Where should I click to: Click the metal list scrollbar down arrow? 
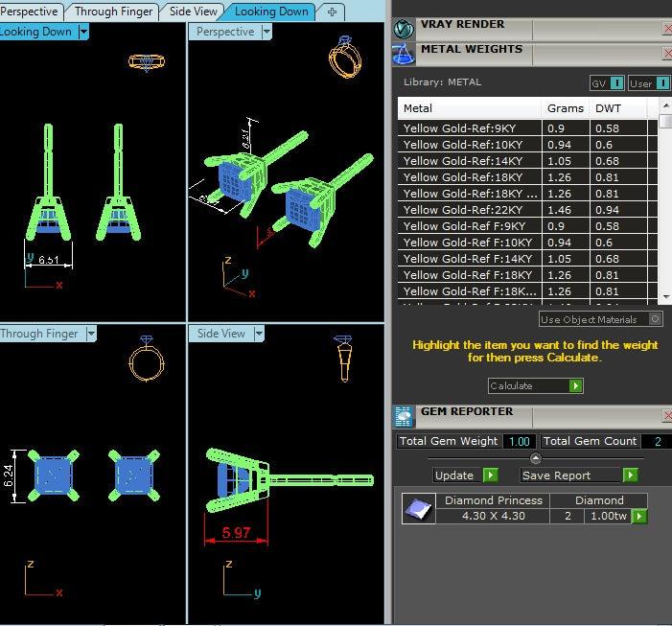coord(665,296)
